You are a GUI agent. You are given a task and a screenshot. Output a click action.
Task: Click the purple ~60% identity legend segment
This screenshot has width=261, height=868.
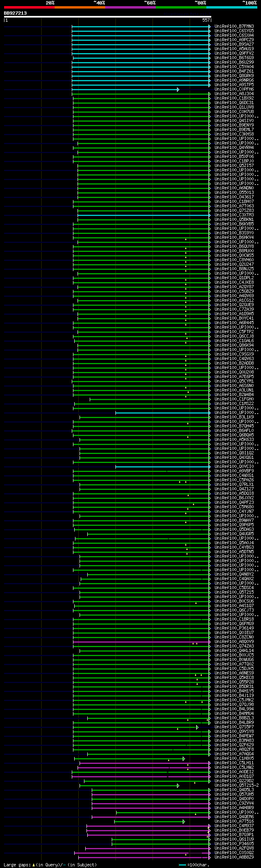[130, 7]
